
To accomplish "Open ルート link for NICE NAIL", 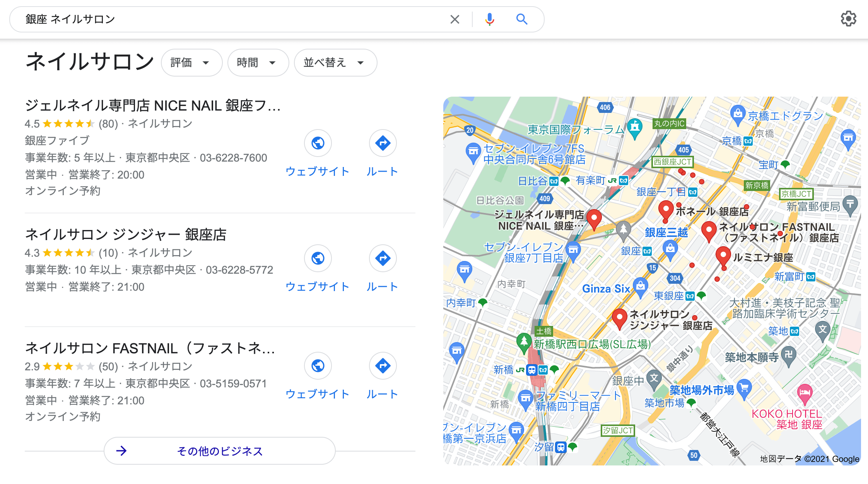I will [382, 171].
